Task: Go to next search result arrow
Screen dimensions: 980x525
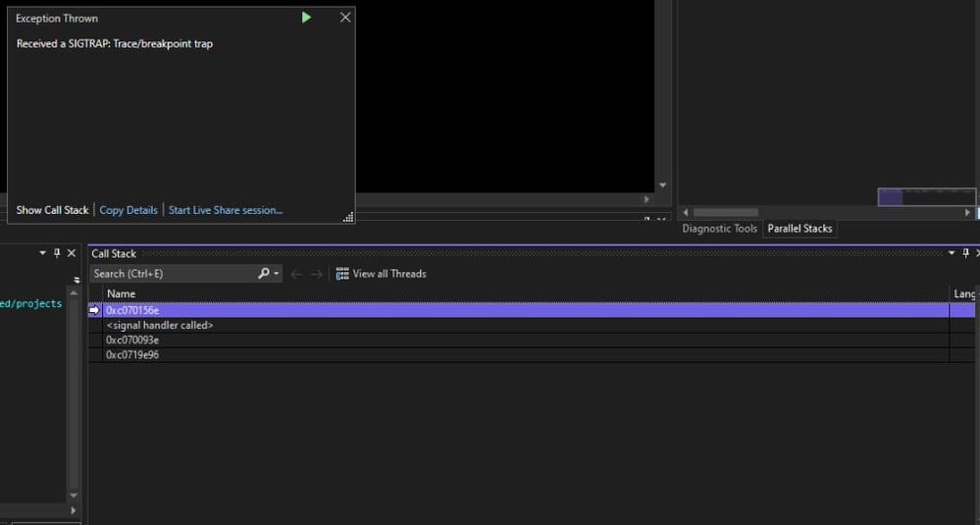Action: [x=317, y=274]
